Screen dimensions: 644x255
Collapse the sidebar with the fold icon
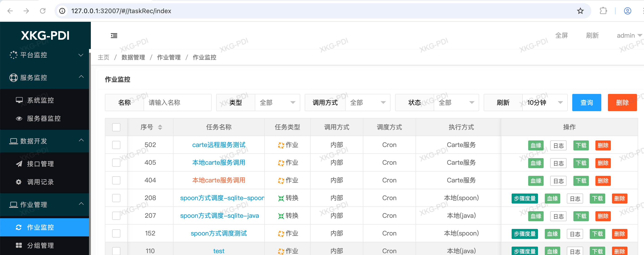tap(114, 35)
